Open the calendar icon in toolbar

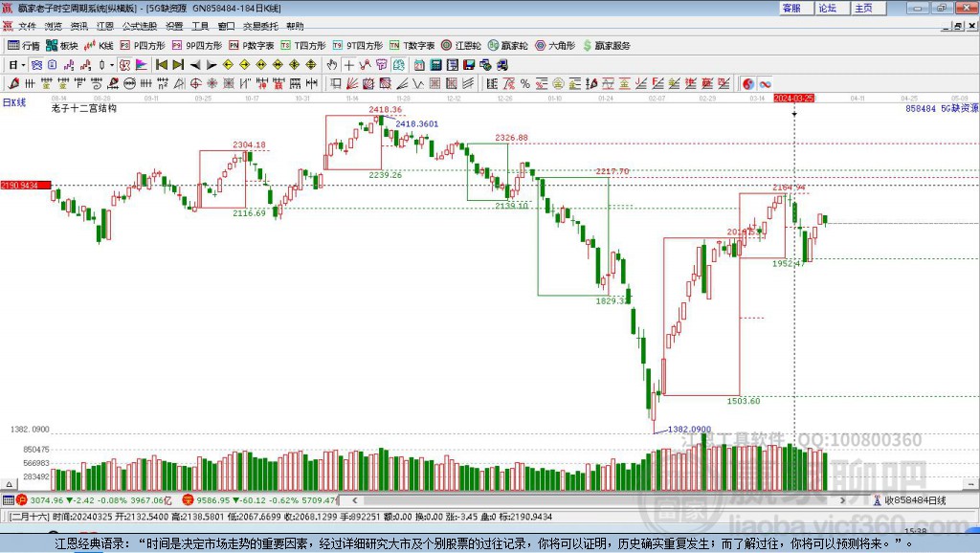pyautogui.click(x=419, y=65)
